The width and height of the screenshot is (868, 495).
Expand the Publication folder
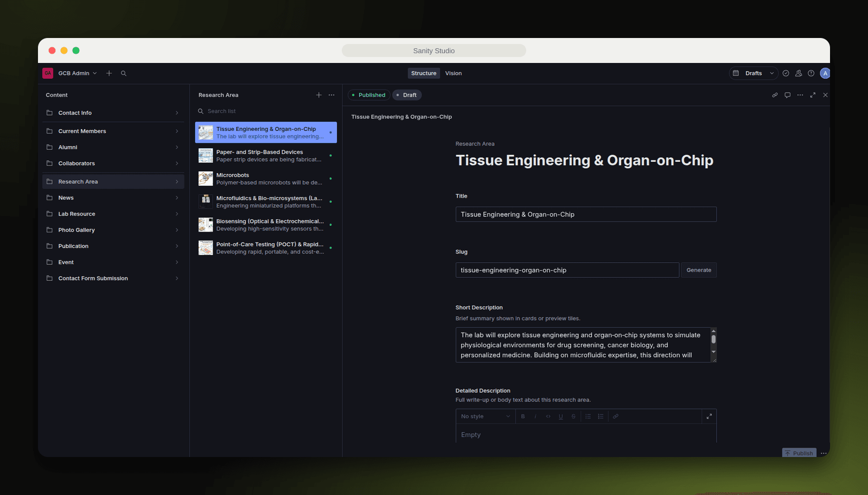coord(113,246)
